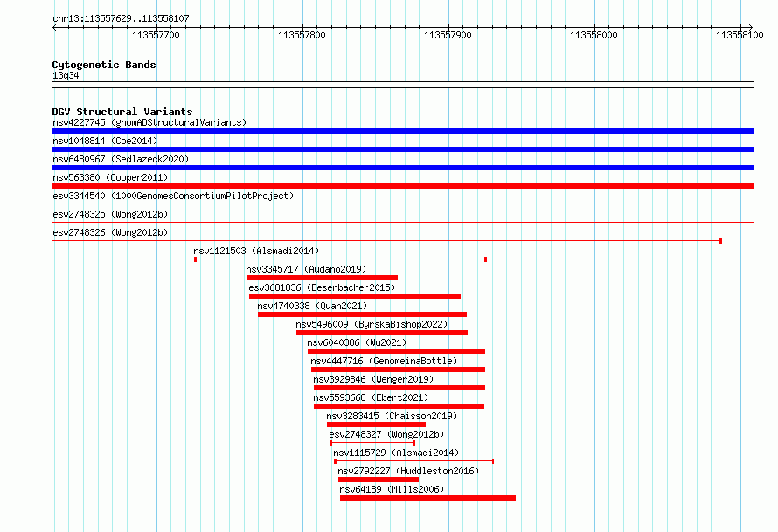The width and height of the screenshot is (778, 532).
Task: Open nsv3345717 (Audano2019) label
Action: 306,269
